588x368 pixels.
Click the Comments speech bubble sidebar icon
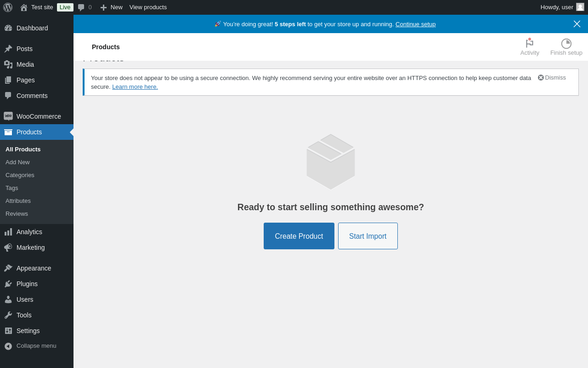[8, 96]
